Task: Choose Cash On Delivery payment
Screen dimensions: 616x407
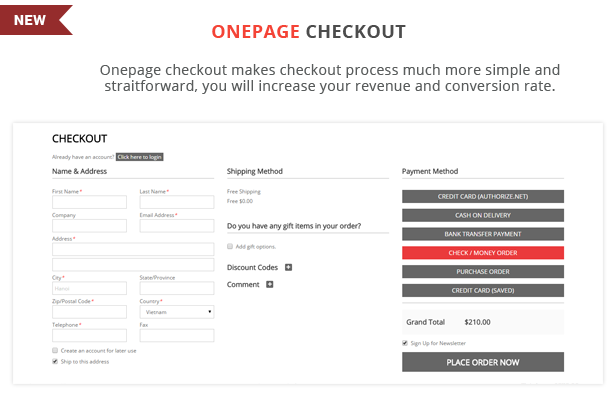Action: point(483,215)
